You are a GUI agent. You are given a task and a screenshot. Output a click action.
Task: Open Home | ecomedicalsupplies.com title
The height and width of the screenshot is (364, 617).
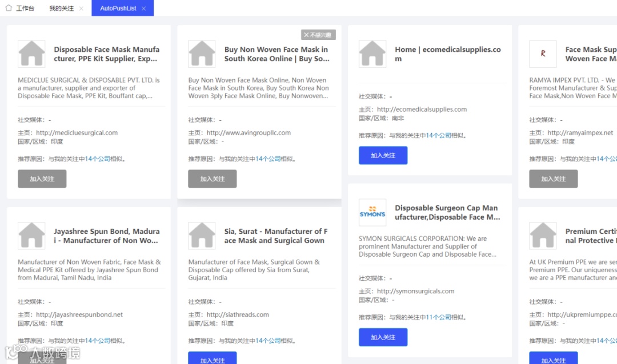(448, 54)
